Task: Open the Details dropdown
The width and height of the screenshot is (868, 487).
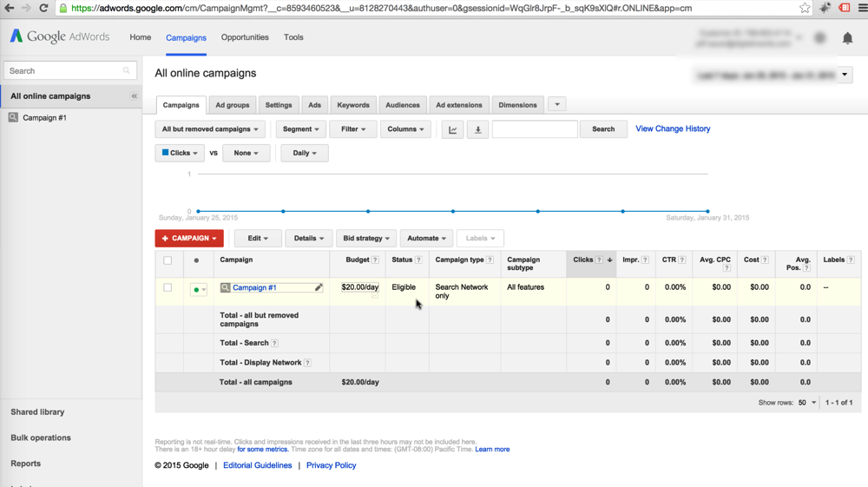Action: click(x=308, y=239)
